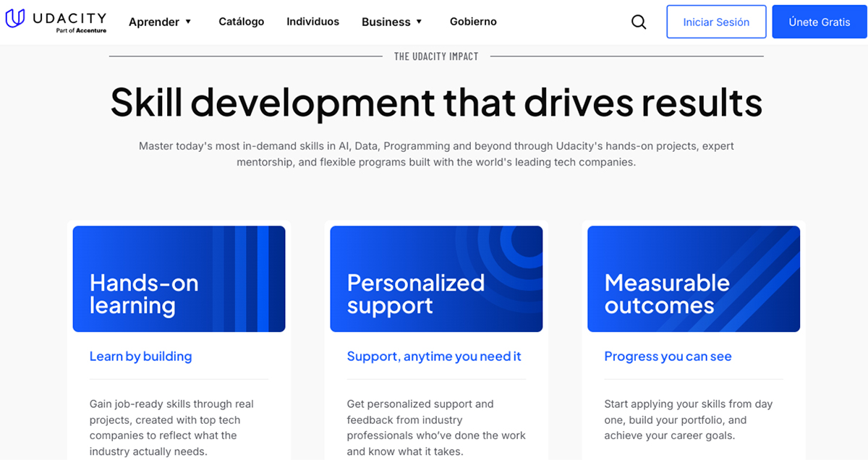This screenshot has width=868, height=460.
Task: Select Gobierno in the navigation bar
Action: 473,22
